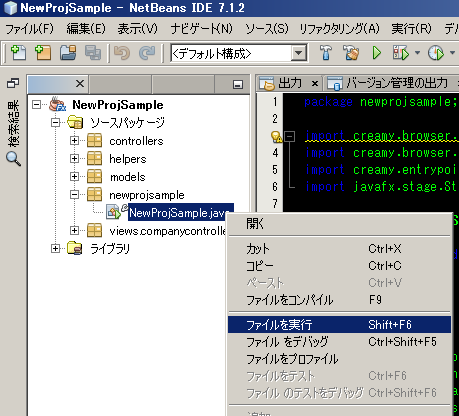
Task: Click the NewProjSample.java file icon
Action: tap(113, 212)
